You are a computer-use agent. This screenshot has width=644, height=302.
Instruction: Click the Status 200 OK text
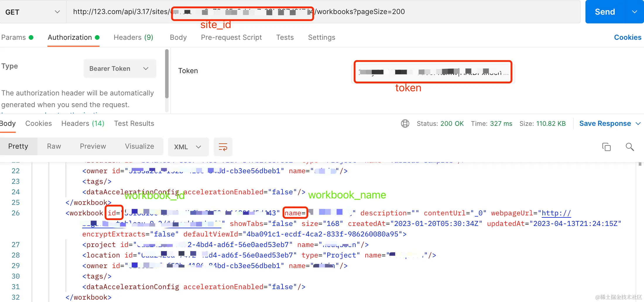pos(440,123)
